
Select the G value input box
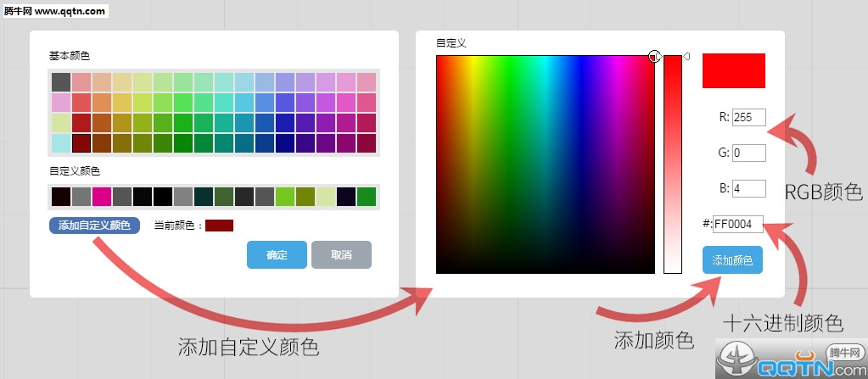pos(748,153)
